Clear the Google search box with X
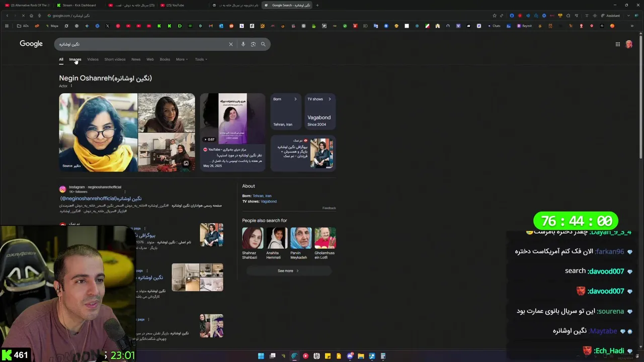The height and width of the screenshot is (362, 644). [x=231, y=44]
